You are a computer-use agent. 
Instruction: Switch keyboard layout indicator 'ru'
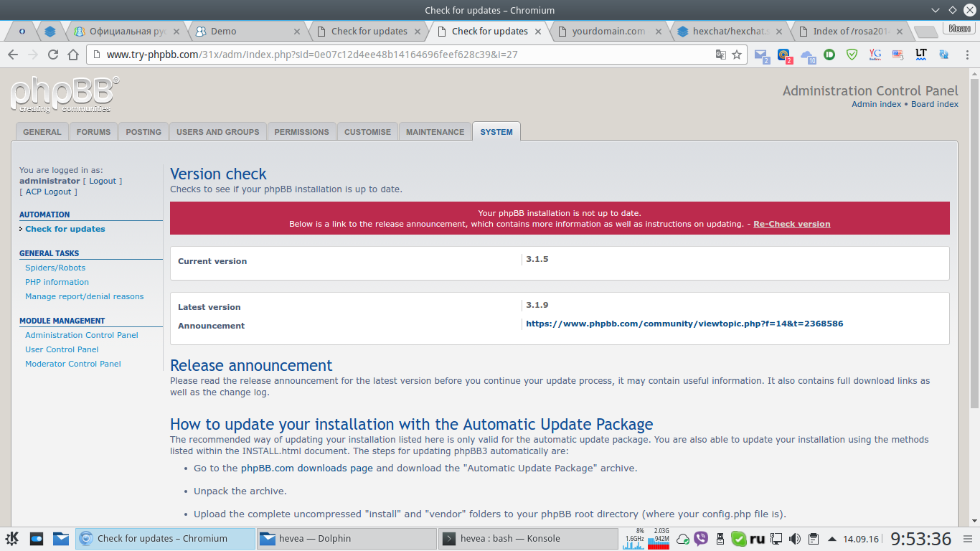click(x=758, y=539)
